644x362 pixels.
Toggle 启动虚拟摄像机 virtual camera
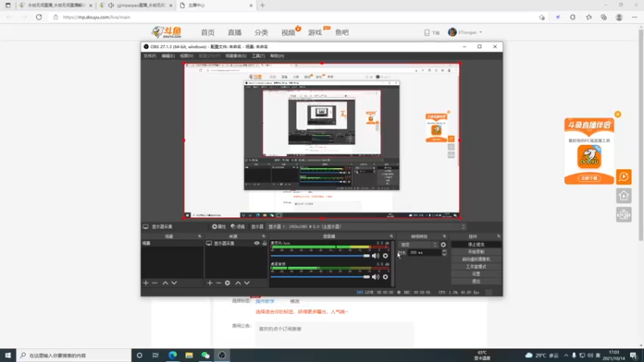[476, 259]
